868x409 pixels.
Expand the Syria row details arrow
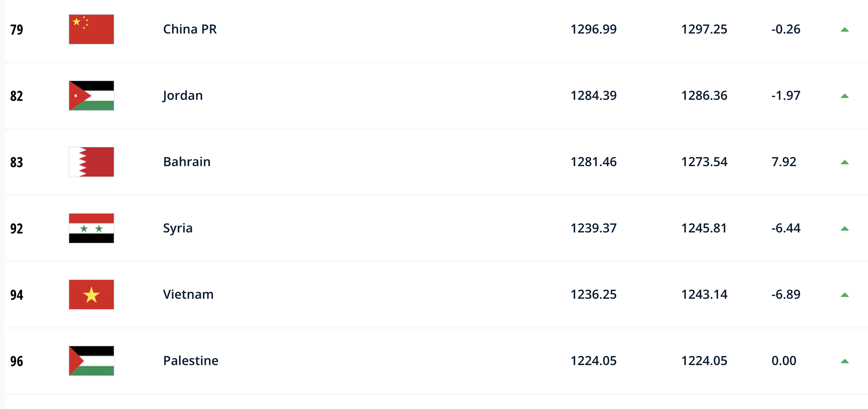(x=845, y=229)
